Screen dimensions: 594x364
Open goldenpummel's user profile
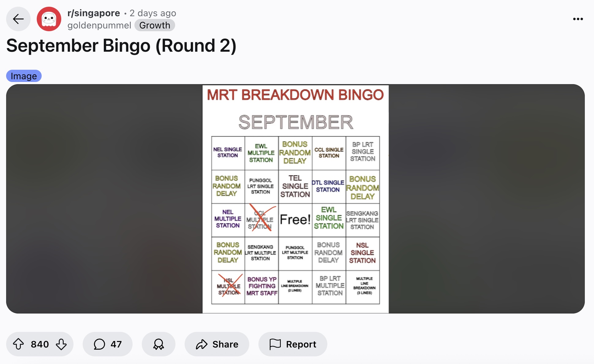click(x=99, y=25)
